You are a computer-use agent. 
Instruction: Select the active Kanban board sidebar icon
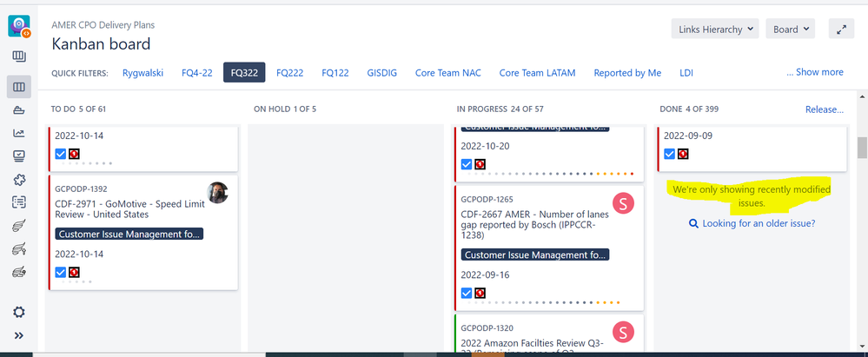19,87
